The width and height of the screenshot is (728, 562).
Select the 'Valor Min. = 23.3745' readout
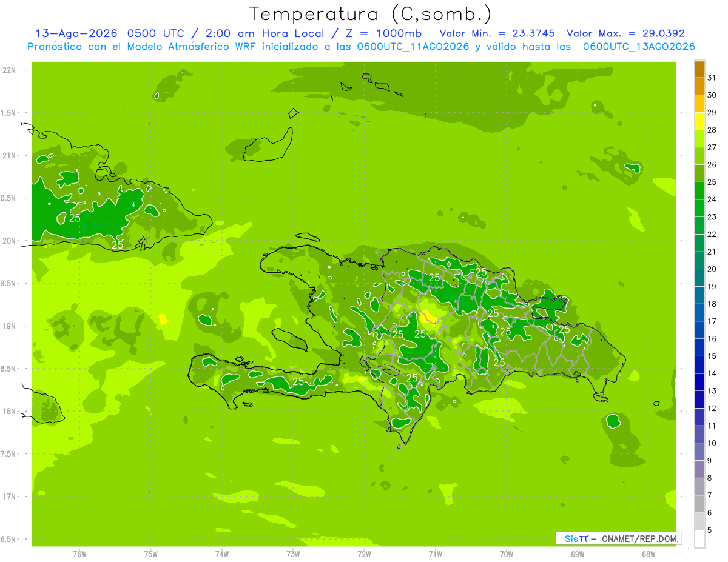(497, 33)
